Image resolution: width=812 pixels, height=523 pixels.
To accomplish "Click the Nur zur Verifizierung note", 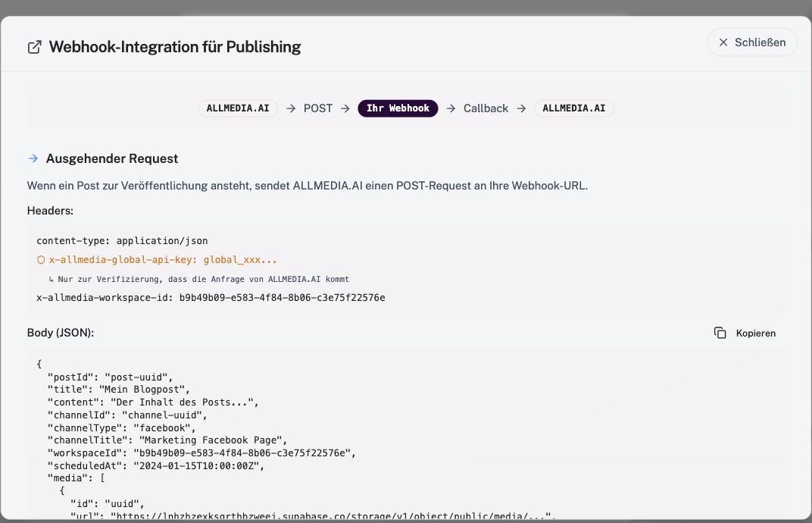I will point(203,280).
